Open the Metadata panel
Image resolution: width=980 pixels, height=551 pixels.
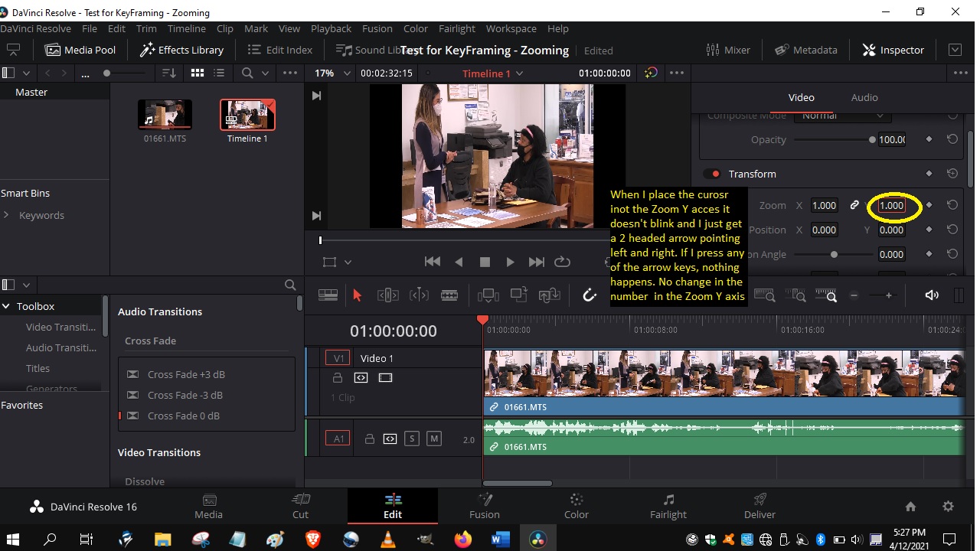[805, 50]
